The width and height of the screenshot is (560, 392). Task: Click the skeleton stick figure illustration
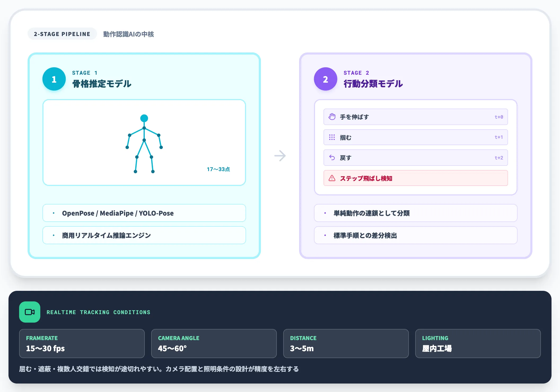coord(144,144)
